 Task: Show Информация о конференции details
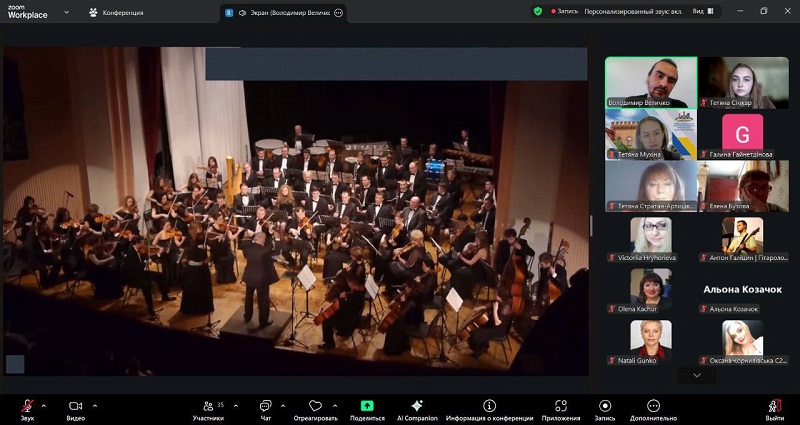pyautogui.click(x=489, y=406)
